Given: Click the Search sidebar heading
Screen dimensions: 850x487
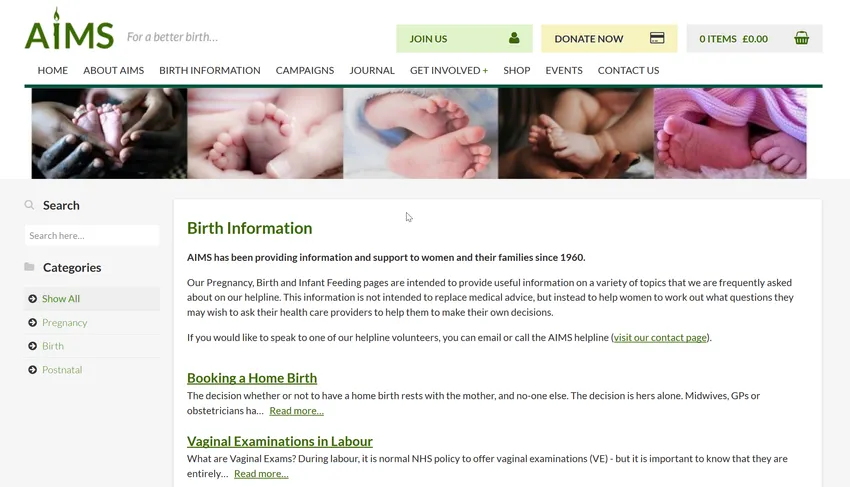Looking at the screenshot, I should pyautogui.click(x=61, y=205).
